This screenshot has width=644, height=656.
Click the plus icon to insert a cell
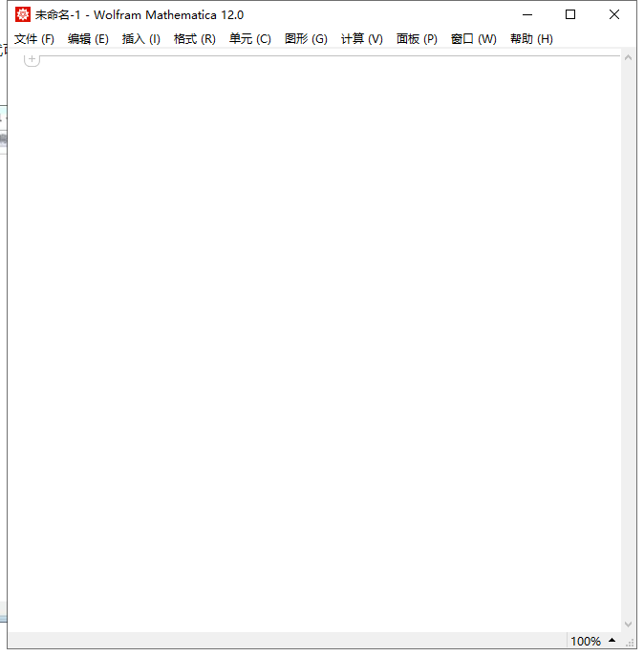(x=32, y=59)
